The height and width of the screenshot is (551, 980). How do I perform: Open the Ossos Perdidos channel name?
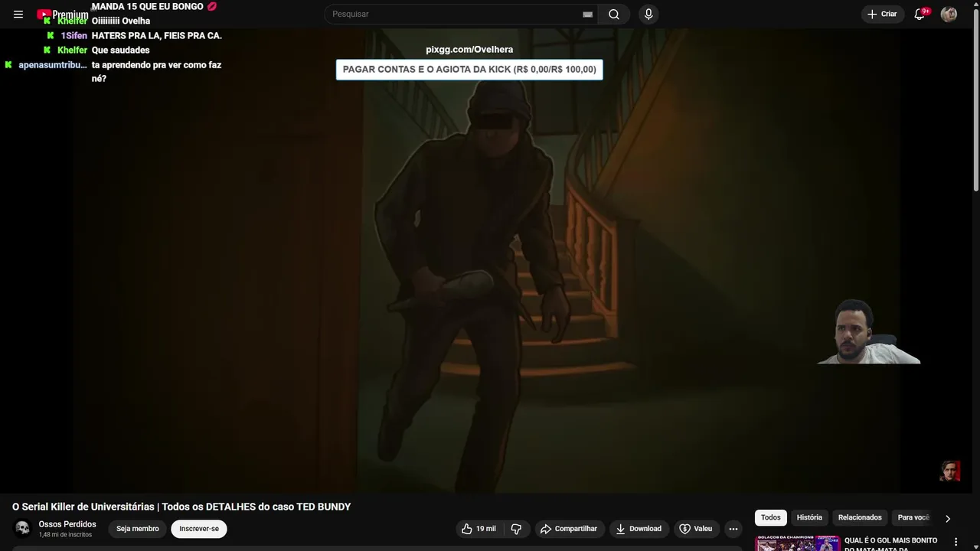click(x=67, y=524)
